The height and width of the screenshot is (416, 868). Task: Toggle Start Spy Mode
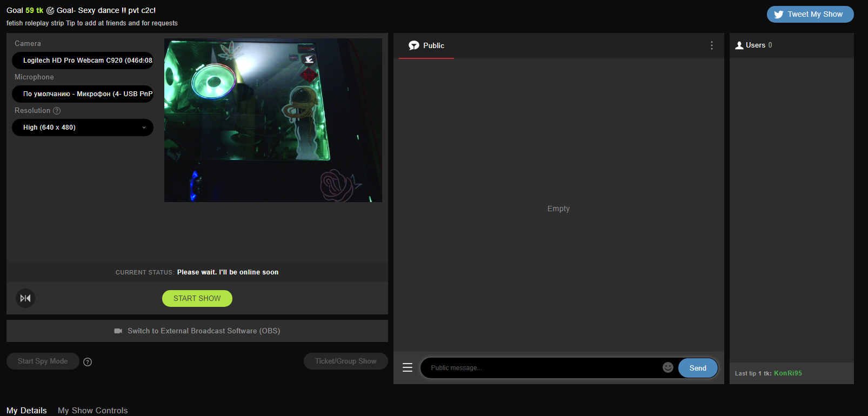(x=43, y=361)
